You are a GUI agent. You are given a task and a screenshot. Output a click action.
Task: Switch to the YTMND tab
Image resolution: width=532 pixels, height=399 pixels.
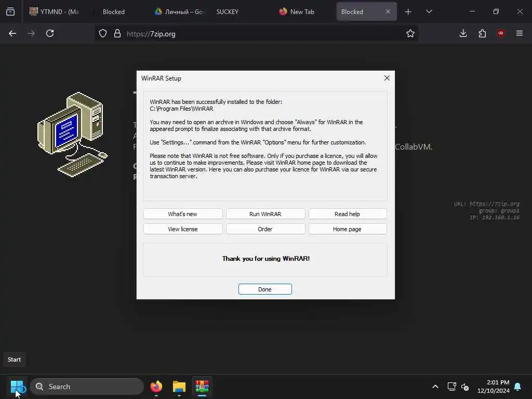(54, 11)
